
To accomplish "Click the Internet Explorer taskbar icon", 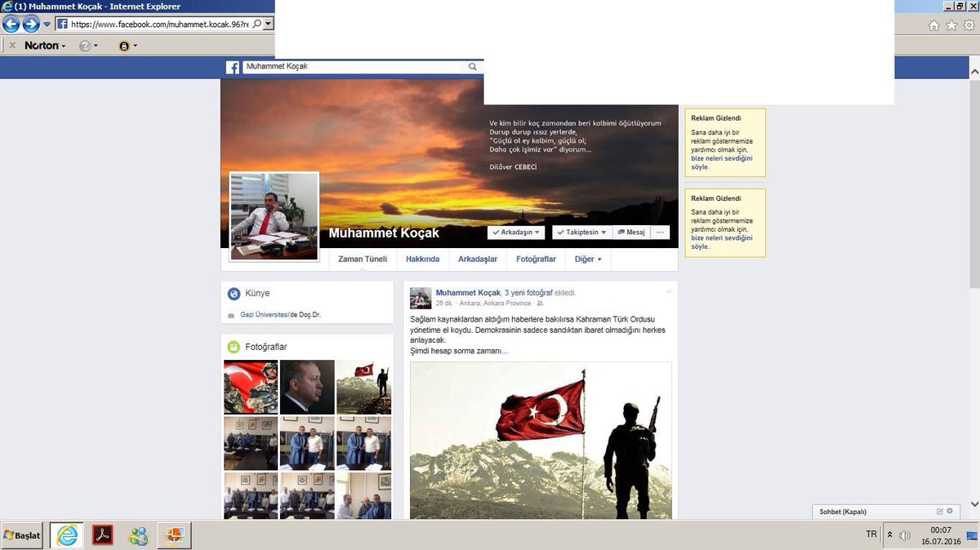I will coord(67,535).
